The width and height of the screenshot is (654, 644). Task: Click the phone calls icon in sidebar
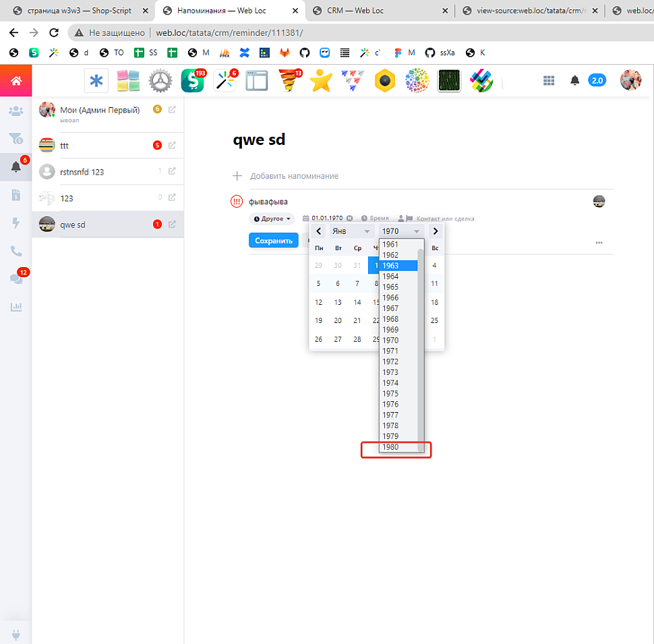click(x=16, y=251)
